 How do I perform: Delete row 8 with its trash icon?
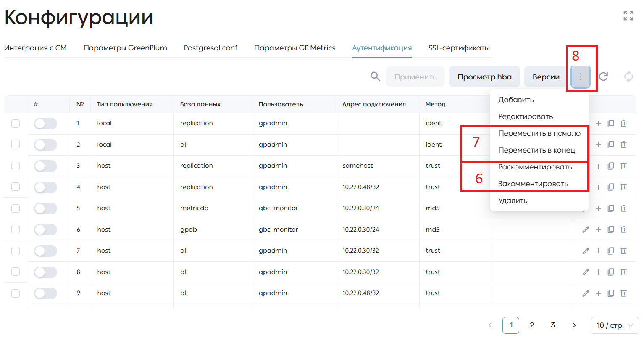tap(623, 272)
